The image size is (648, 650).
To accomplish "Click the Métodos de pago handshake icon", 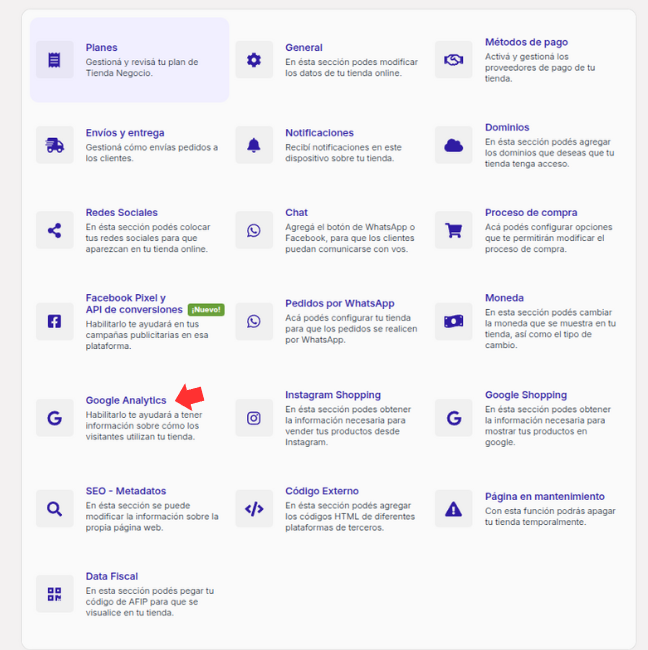I will point(453,60).
